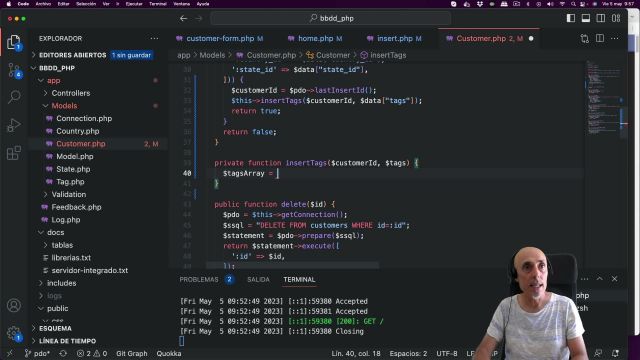Screen dimensions: 640x360
Task: Open Run and Debug view icon
Action: click(x=13, y=125)
